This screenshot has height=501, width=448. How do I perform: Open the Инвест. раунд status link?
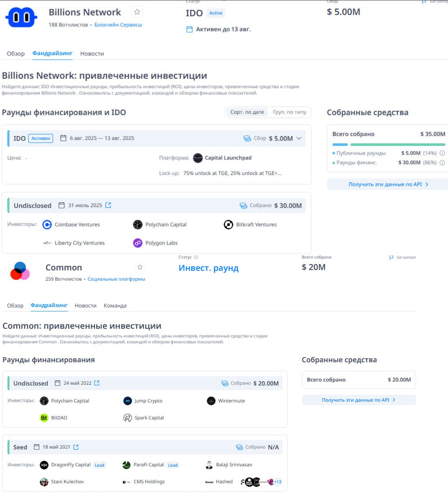pos(208,268)
